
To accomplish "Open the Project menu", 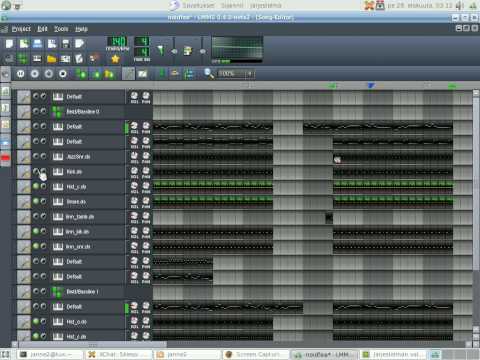I will click(x=21, y=29).
